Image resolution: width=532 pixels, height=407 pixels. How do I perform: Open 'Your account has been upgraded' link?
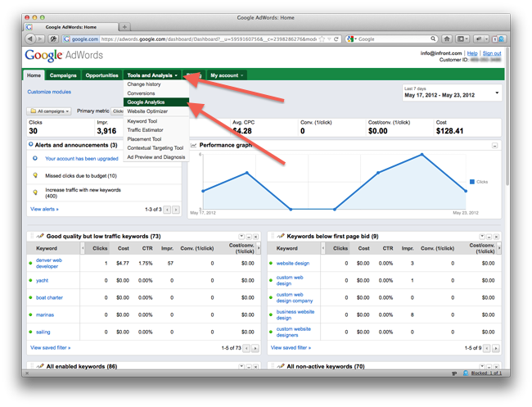[82, 159]
